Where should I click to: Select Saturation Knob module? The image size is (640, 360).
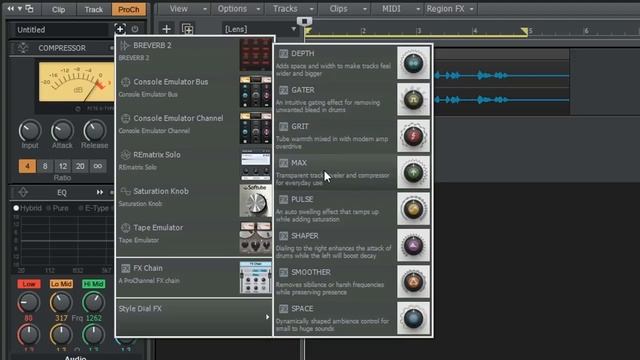(x=194, y=200)
